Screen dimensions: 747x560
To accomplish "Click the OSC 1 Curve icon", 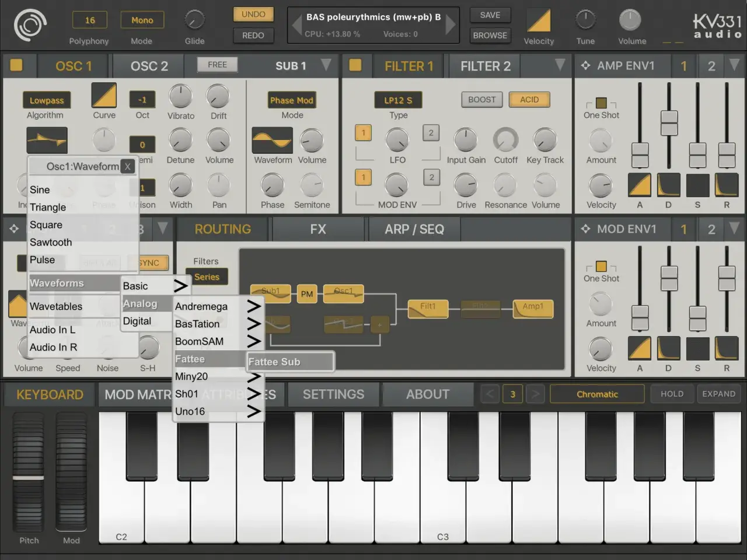I will pyautogui.click(x=104, y=95).
